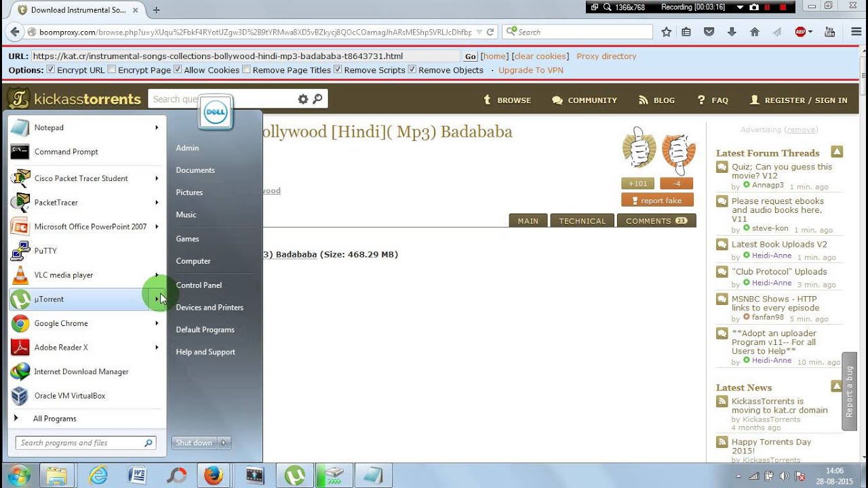Viewport: 868px width, 488px height.
Task: Toggle the Remove Scripts checkbox
Action: coord(338,69)
